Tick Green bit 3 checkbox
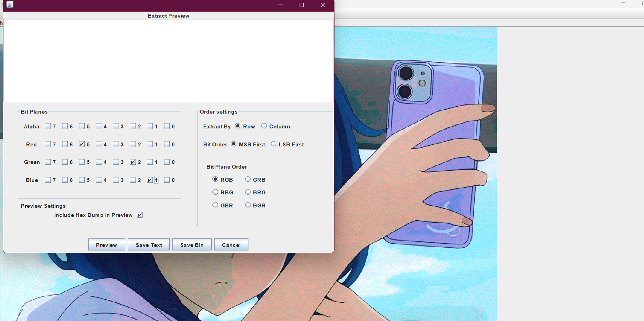 [116, 162]
